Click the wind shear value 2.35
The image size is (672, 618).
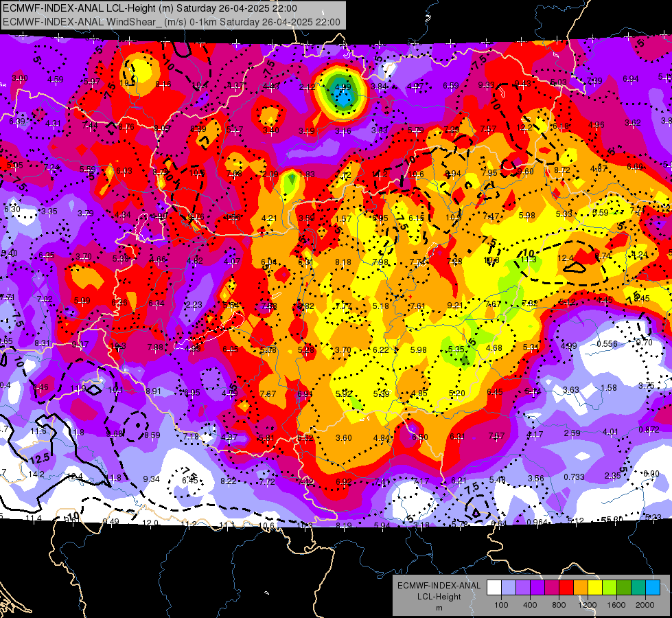click(612, 475)
